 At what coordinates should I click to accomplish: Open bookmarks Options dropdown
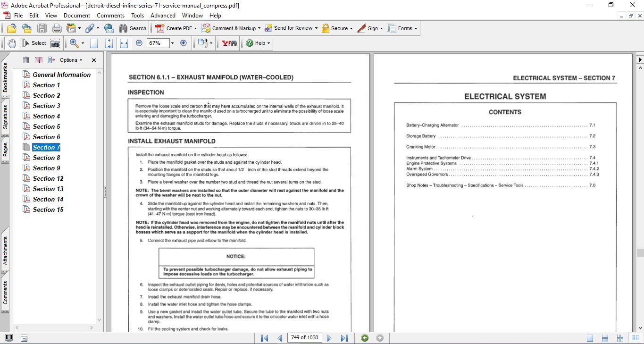[x=71, y=60]
